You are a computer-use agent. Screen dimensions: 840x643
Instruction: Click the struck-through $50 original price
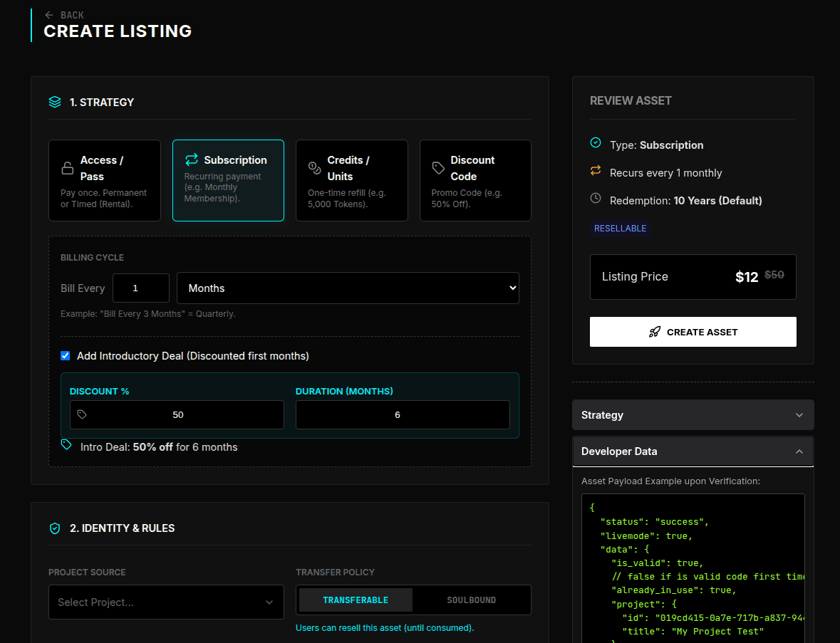774,275
